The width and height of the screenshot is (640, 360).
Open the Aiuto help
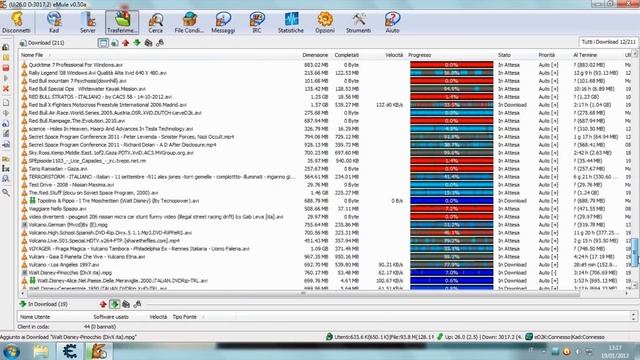(392, 22)
